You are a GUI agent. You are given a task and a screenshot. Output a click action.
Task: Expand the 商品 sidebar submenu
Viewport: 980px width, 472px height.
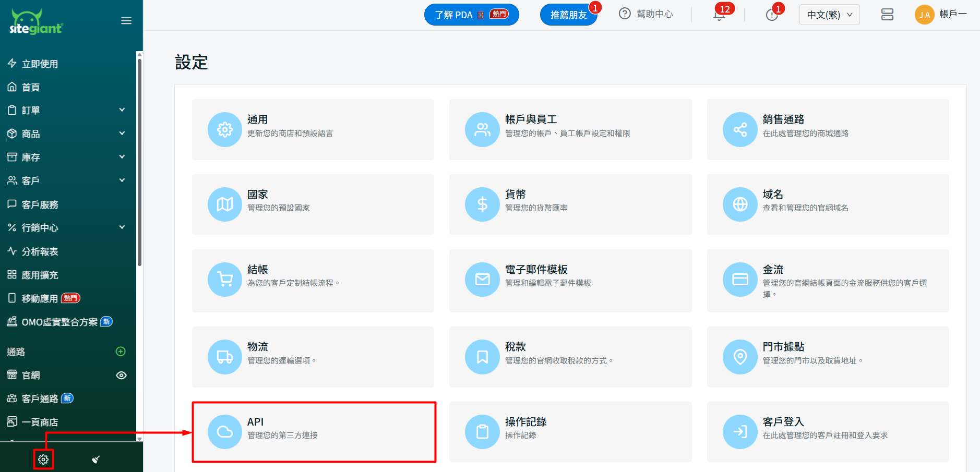(122, 134)
